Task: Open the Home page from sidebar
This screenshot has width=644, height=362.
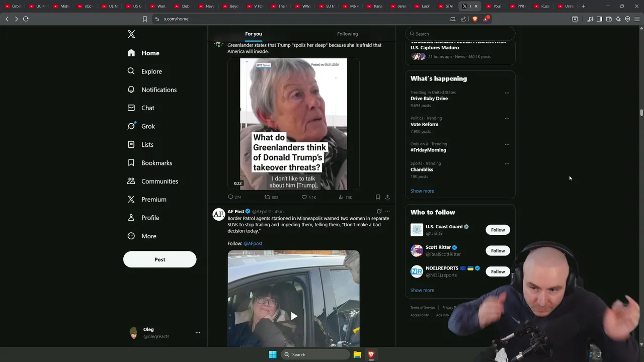Action: point(143,53)
